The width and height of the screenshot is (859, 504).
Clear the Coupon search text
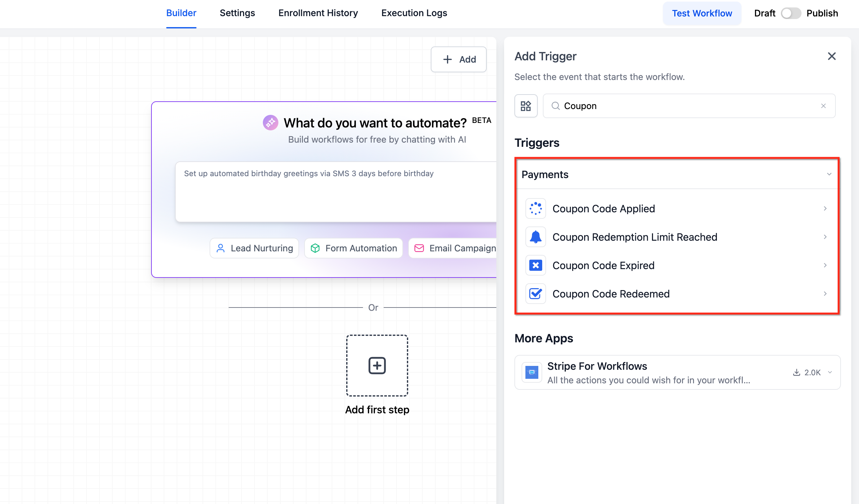tap(823, 106)
